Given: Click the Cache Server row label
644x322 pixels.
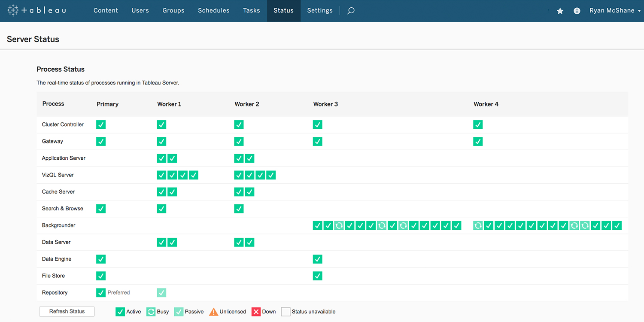Looking at the screenshot, I should point(58,191).
